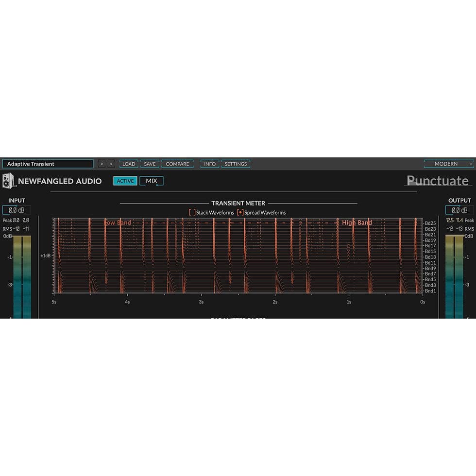
Task: Open the SETTINGS menu
Action: click(236, 164)
